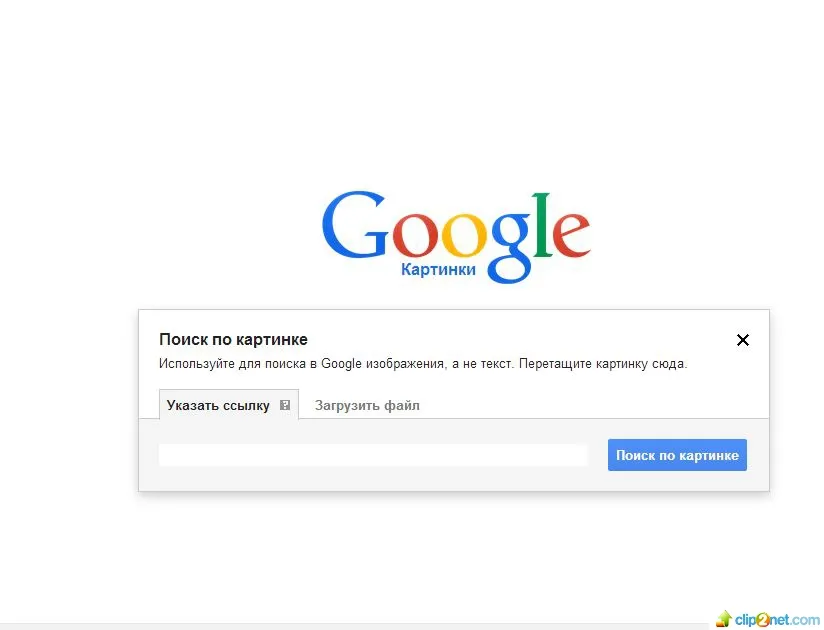Click the word Google in dialog description
Screen dimensions: 824x630
click(x=341, y=364)
